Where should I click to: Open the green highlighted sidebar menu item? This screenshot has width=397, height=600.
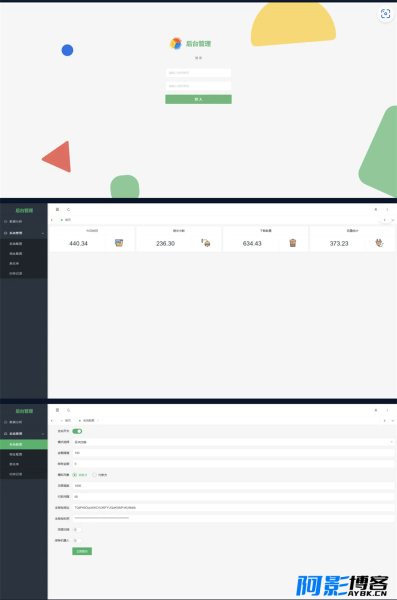click(x=24, y=444)
